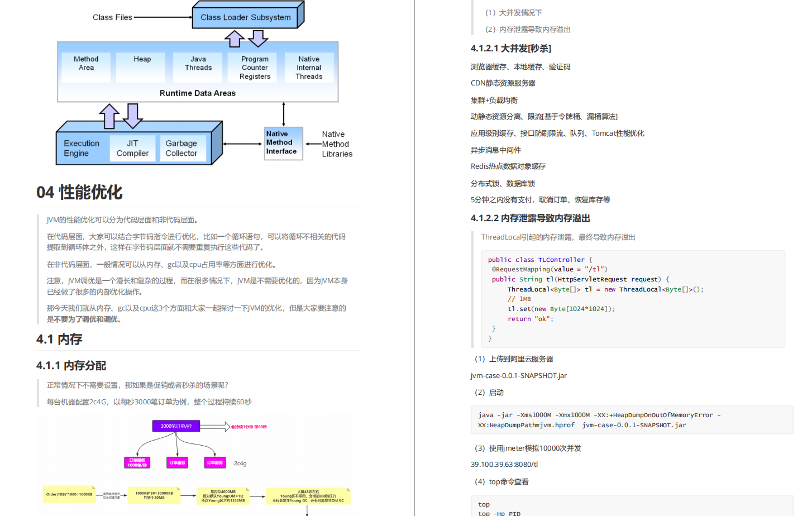Click the '堆内存4000MB' yellow note
This screenshot has width=812, height=516.
(x=223, y=496)
